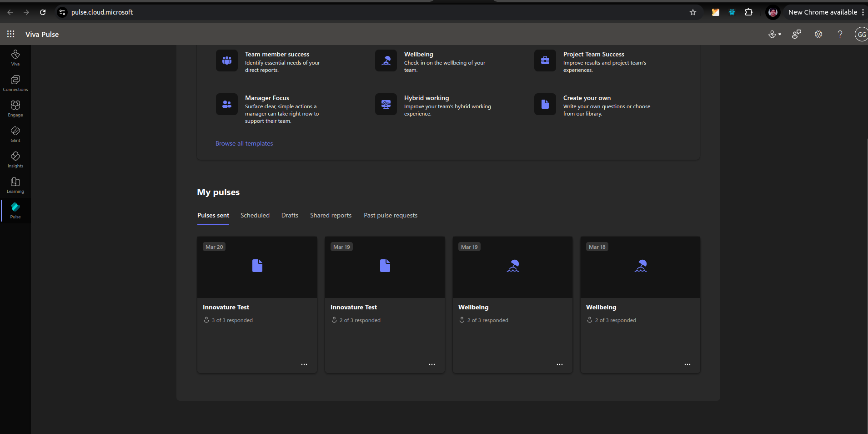Click the 'Mar 18' date badge
Screen dimensions: 868x434
597,247
